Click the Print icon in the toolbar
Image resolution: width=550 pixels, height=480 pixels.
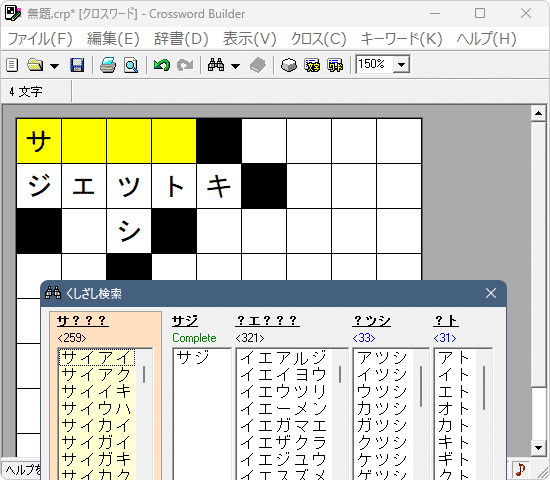(108, 65)
